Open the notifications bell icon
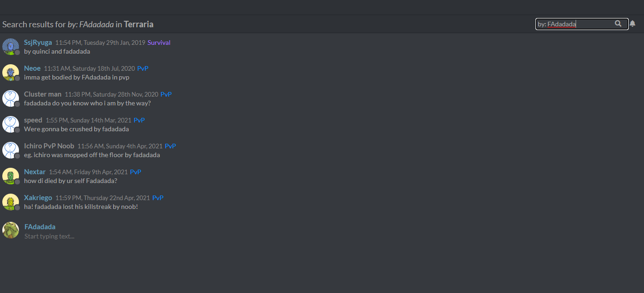The width and height of the screenshot is (644, 293). tap(632, 24)
